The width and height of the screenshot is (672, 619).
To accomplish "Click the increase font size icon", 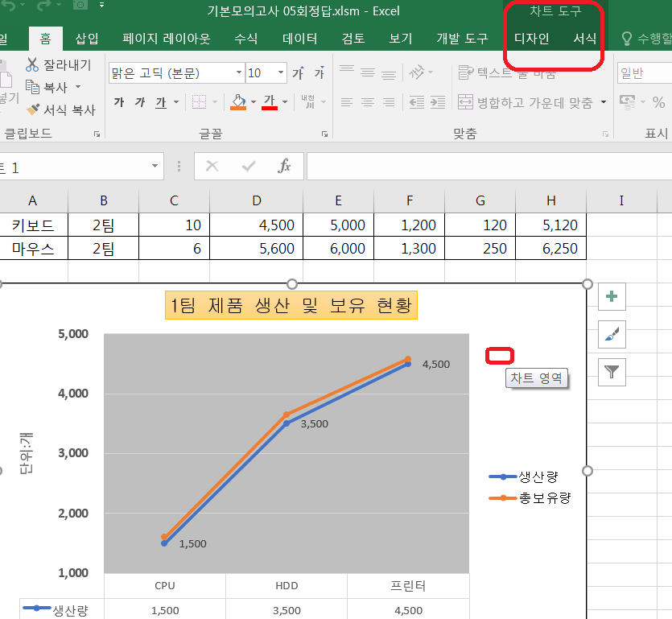I will pyautogui.click(x=298, y=73).
